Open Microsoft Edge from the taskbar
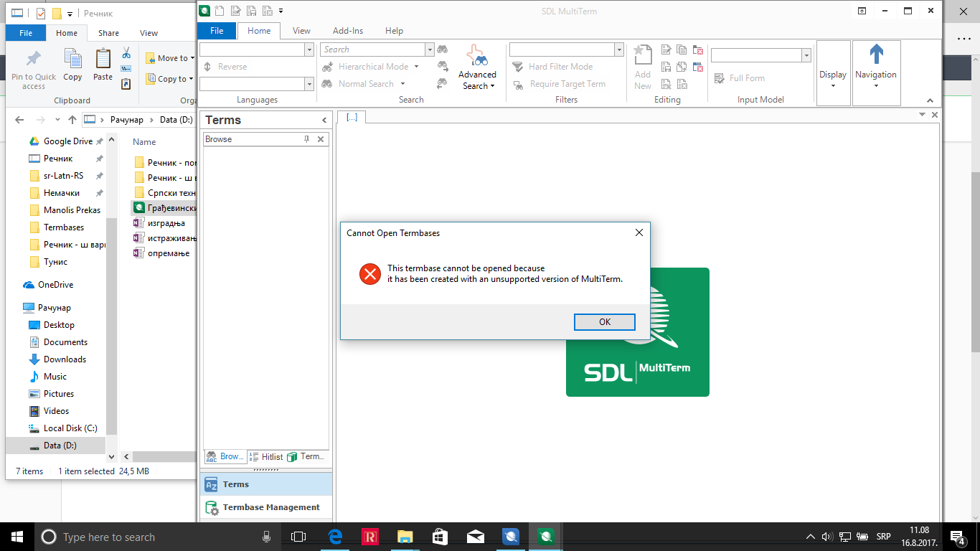The height and width of the screenshot is (551, 980). pyautogui.click(x=334, y=537)
